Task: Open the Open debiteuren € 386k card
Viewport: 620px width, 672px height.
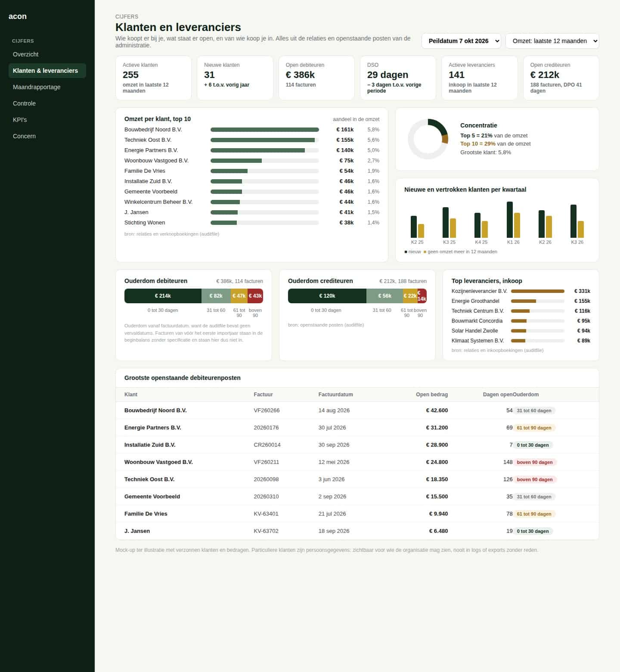Action: coord(316,78)
